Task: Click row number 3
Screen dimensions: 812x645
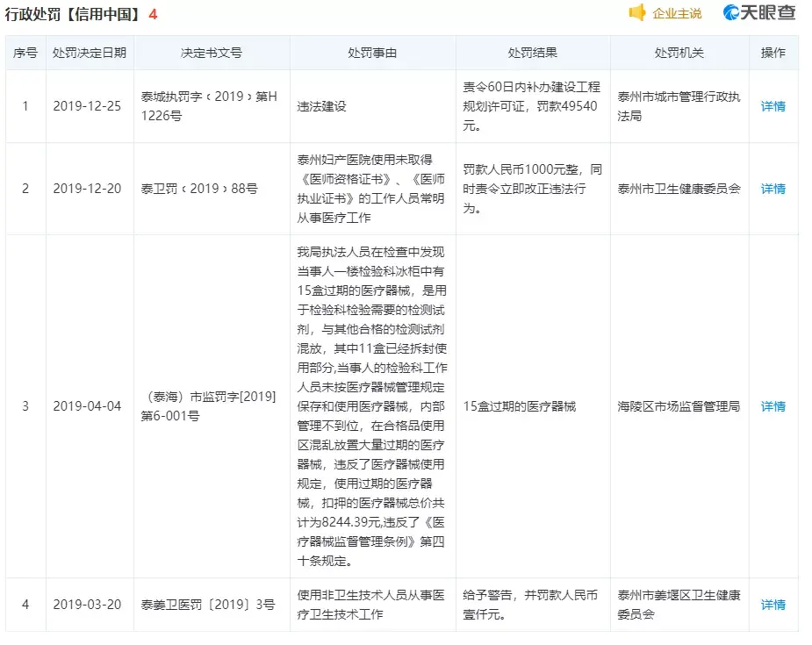Action: tap(25, 406)
